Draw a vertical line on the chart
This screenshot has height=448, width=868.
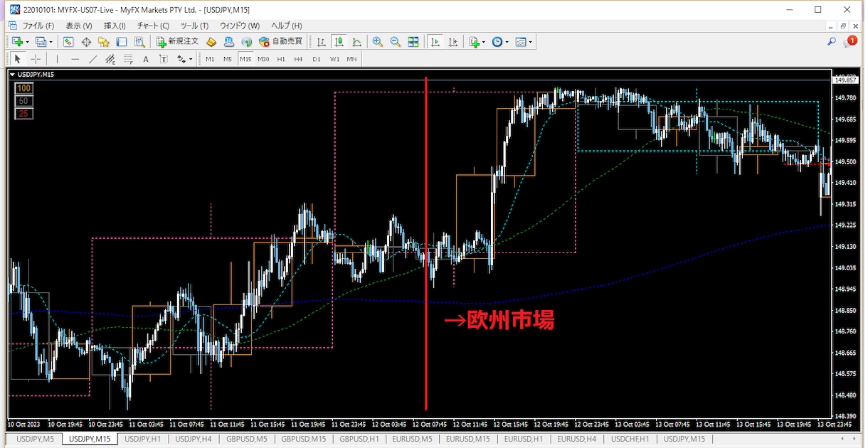tap(57, 59)
